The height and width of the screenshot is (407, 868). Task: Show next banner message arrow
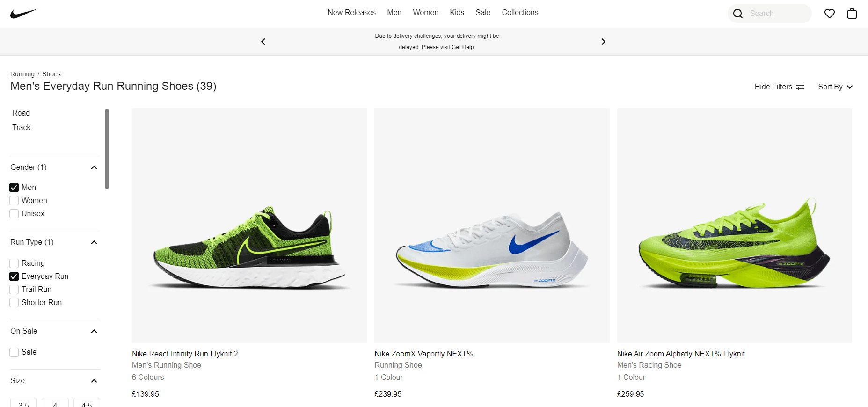[x=603, y=42]
